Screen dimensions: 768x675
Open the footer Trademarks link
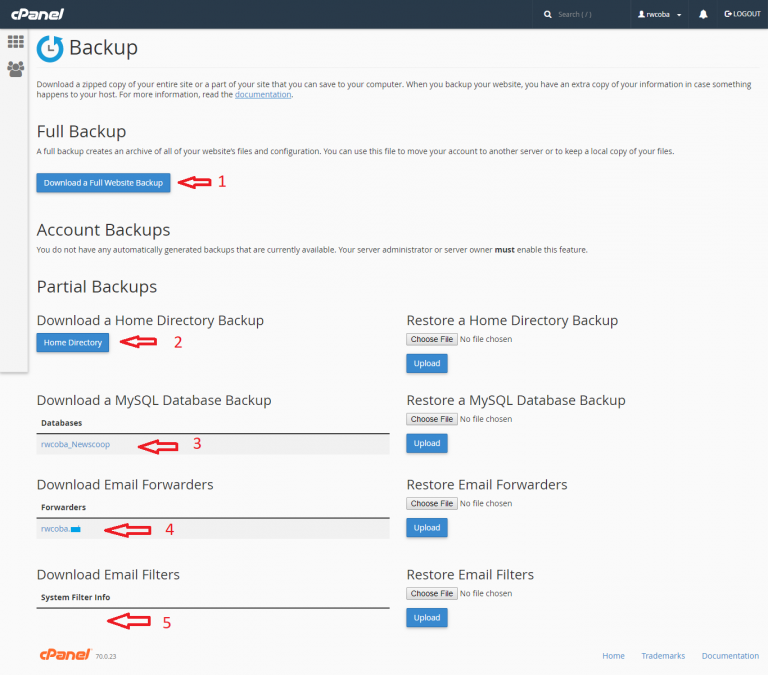(663, 656)
